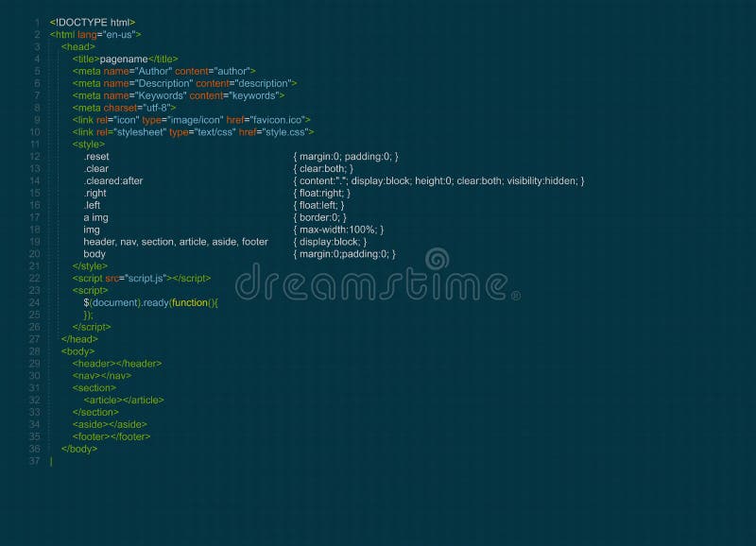Screen dimensions: 756x546
Task: Click the "<!DOCTYPE html>" declaration
Action: point(93,23)
